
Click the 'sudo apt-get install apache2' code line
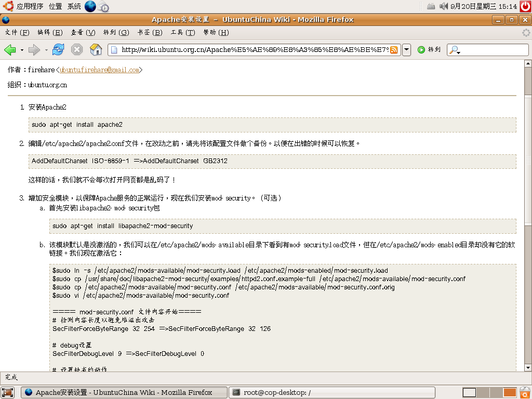(77, 125)
